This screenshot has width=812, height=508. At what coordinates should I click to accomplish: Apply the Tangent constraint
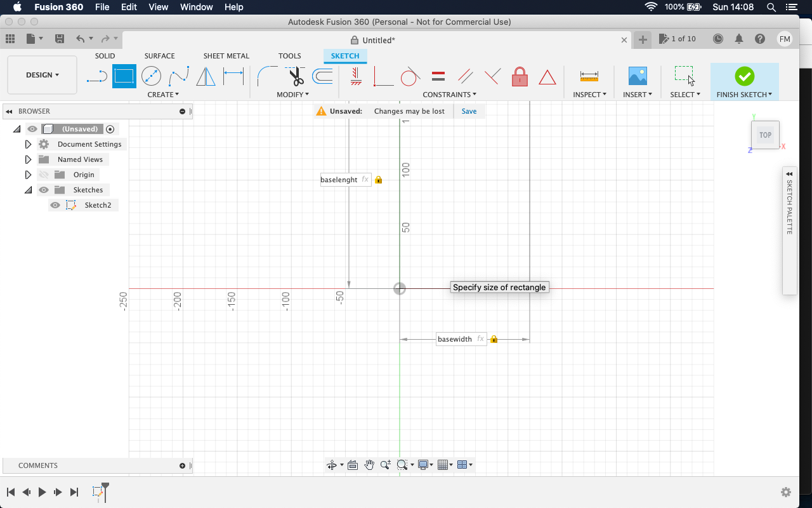[x=410, y=77]
